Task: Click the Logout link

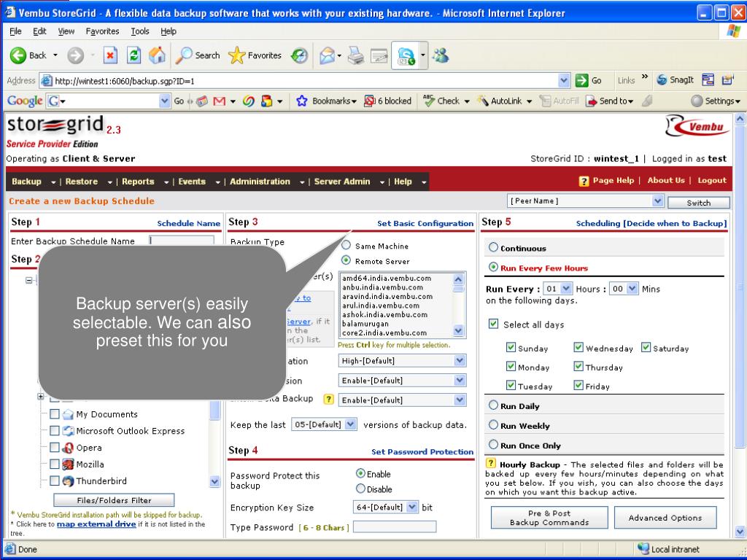Action: (712, 181)
